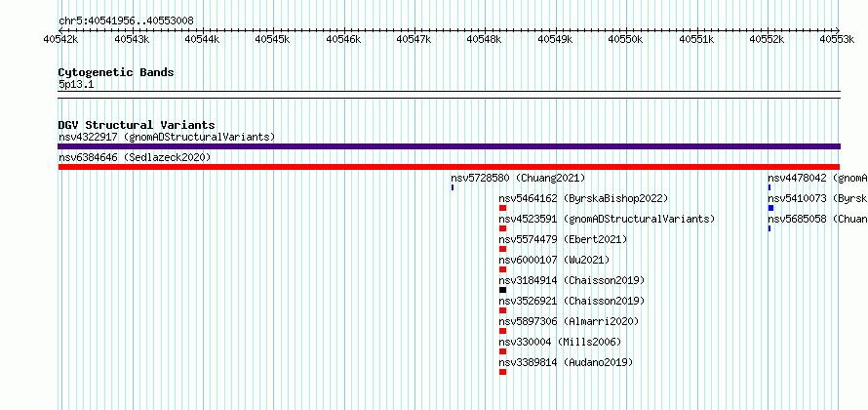
Task: Click the 40549k ruler tick label
Action: (x=555, y=39)
